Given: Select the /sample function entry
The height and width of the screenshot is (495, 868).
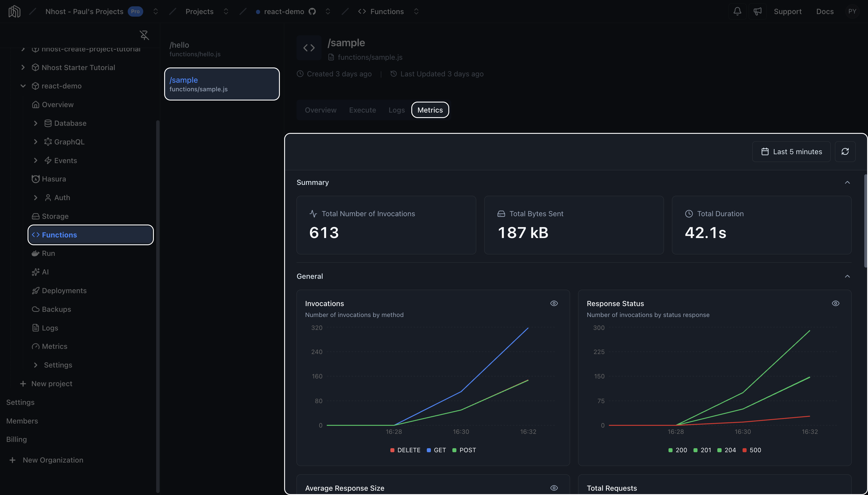Looking at the screenshot, I should coord(222,84).
